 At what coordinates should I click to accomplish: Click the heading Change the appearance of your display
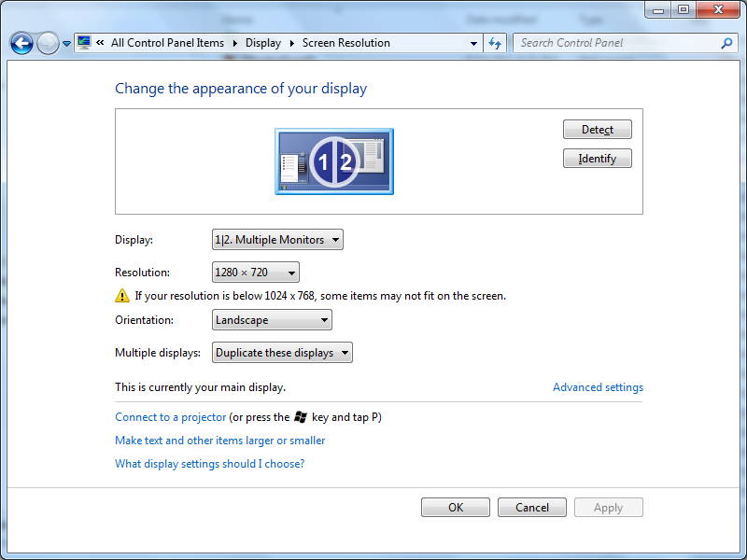pos(241,89)
